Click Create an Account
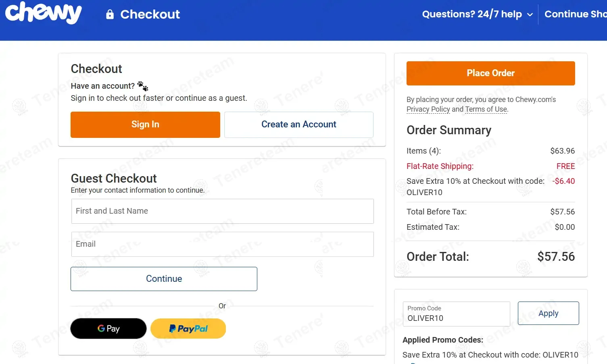Image resolution: width=607 pixels, height=364 pixels. click(298, 125)
